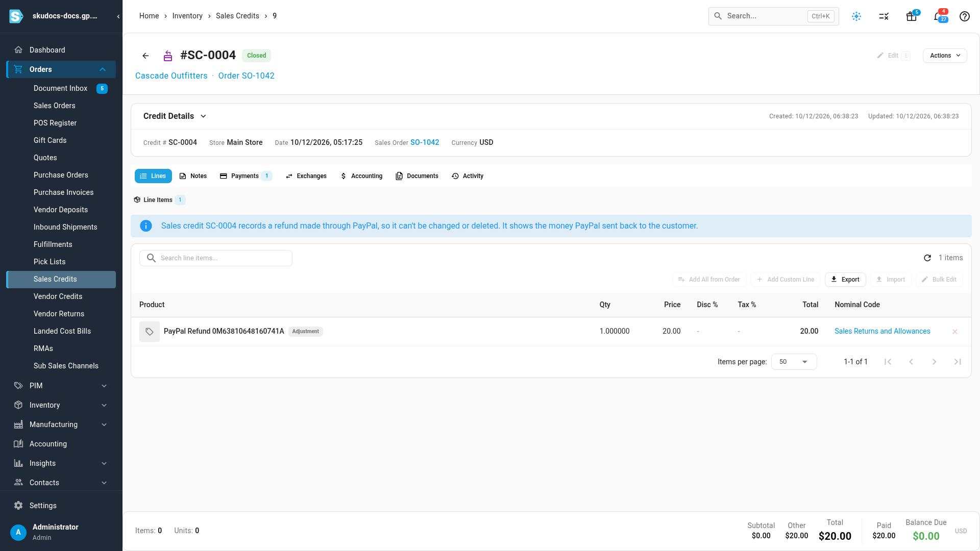Viewport: 980px width, 551px height.
Task: Open the items per page dropdown
Action: coord(794,362)
